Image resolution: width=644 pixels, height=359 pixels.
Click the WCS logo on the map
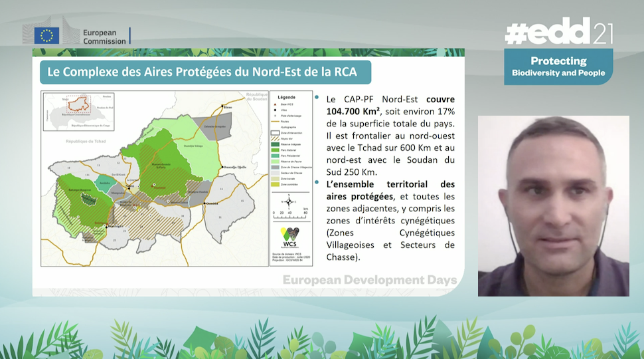tap(290, 237)
